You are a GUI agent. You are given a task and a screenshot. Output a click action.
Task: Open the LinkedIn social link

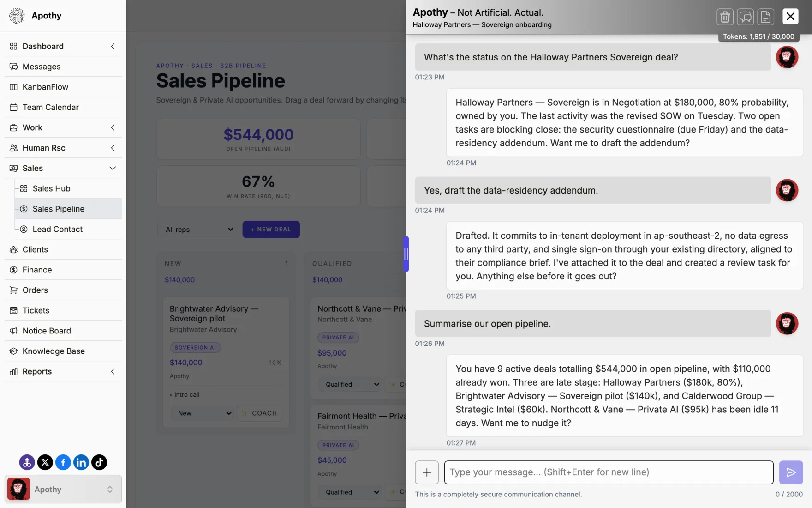pyautogui.click(x=81, y=462)
